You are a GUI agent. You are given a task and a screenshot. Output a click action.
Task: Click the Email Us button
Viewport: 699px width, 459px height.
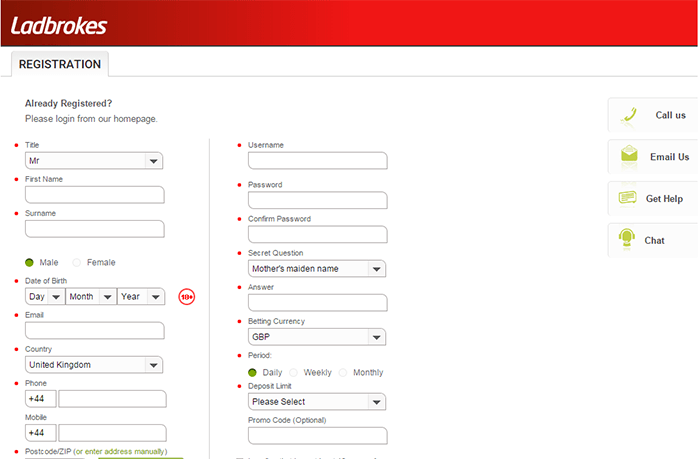point(653,157)
